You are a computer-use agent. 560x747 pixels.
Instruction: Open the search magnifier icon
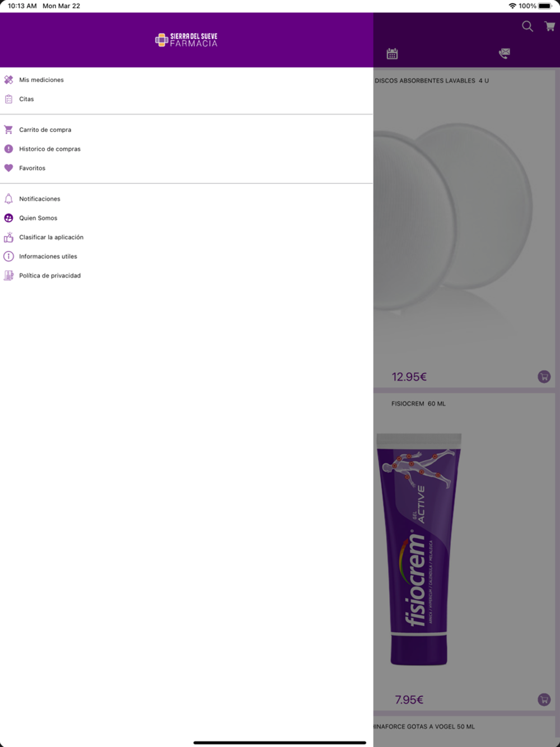tap(527, 26)
